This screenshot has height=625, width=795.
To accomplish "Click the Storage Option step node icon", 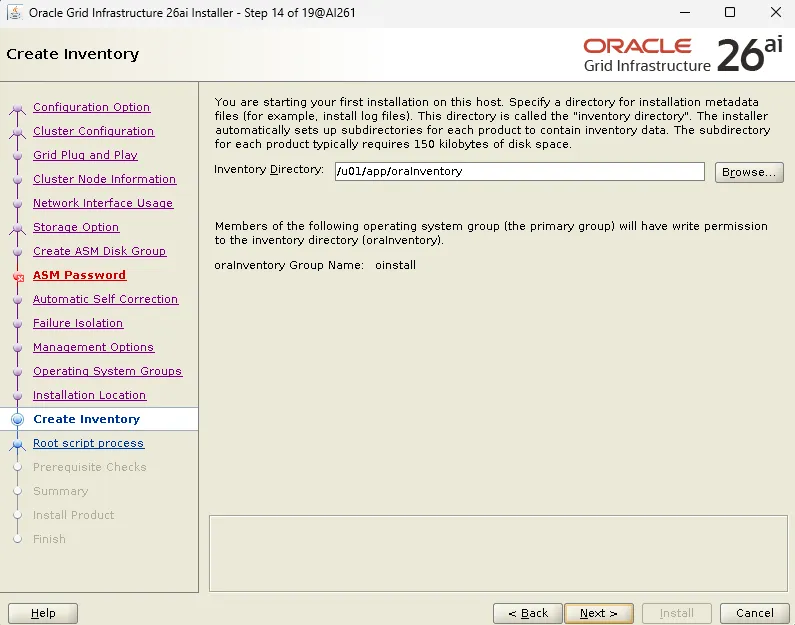I will click(17, 229).
